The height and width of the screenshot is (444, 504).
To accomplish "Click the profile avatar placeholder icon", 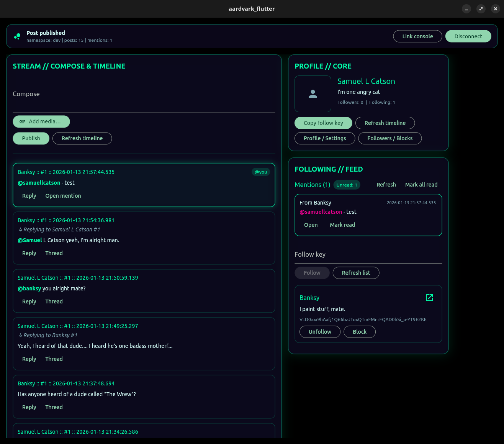I will point(313,94).
